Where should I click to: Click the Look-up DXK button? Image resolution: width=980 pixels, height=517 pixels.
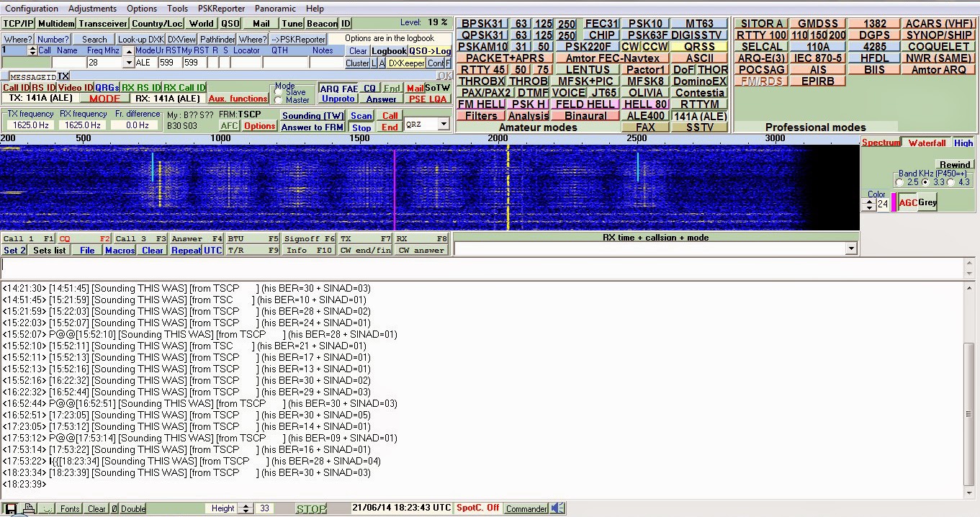tap(141, 40)
